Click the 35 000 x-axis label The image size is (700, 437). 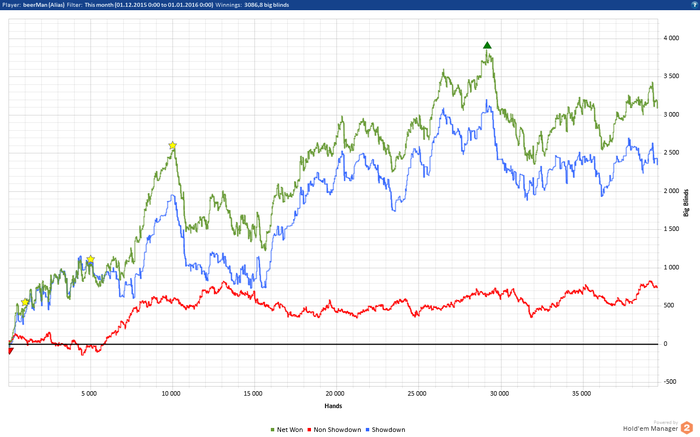click(581, 394)
